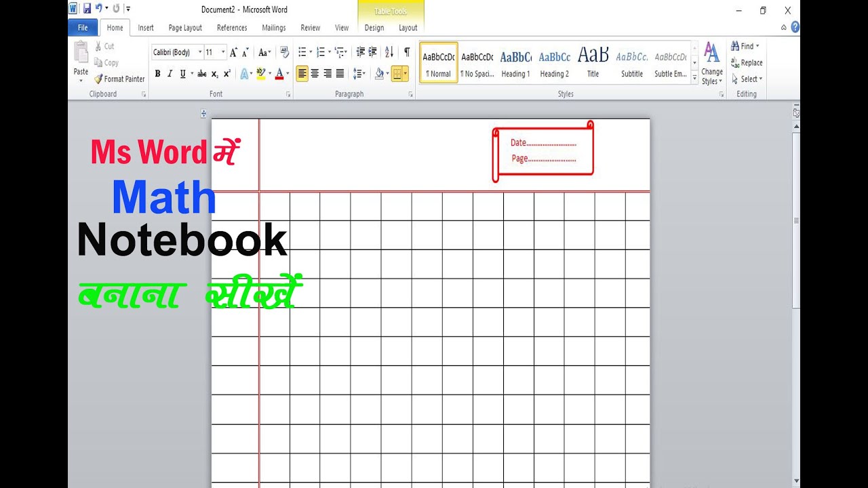Screen dimensions: 868x488
Task: Click the line spacing icon
Action: point(357,74)
